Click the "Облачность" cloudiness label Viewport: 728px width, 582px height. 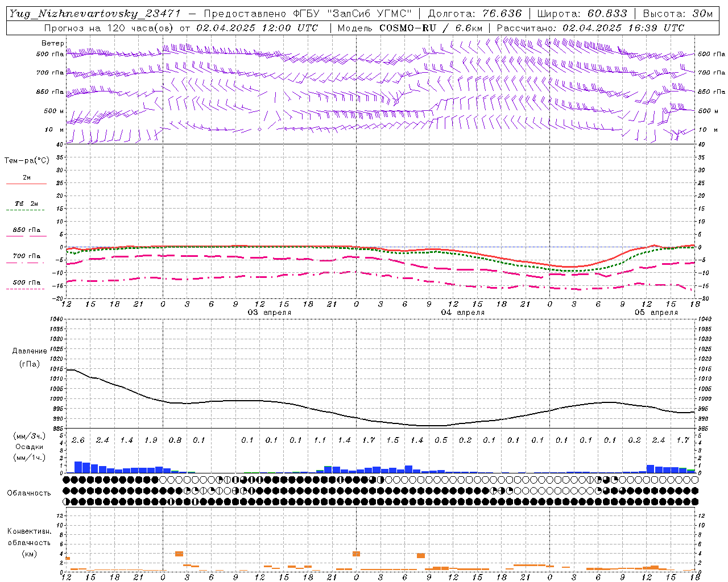coord(29,493)
